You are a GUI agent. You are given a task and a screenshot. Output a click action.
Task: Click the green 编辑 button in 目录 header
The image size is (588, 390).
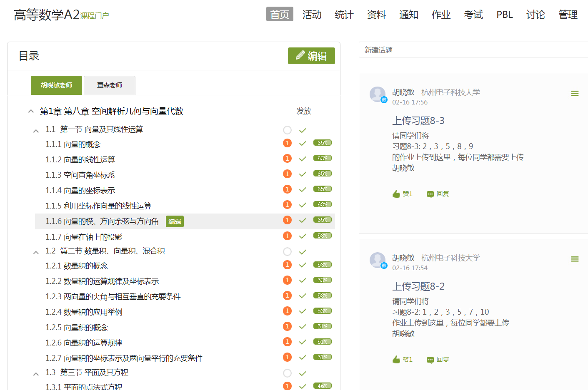[311, 56]
